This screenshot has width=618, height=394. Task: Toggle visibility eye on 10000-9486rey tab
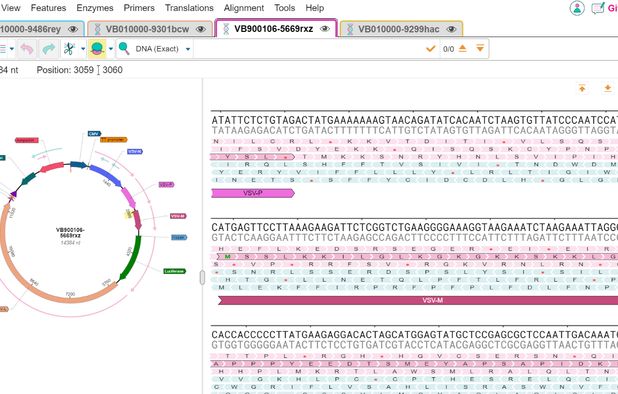[73, 29]
